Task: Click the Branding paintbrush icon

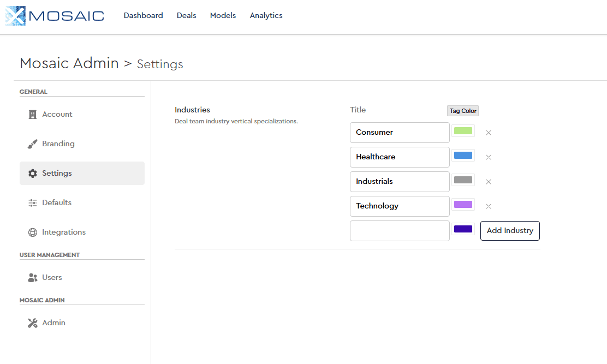Action: 32,144
